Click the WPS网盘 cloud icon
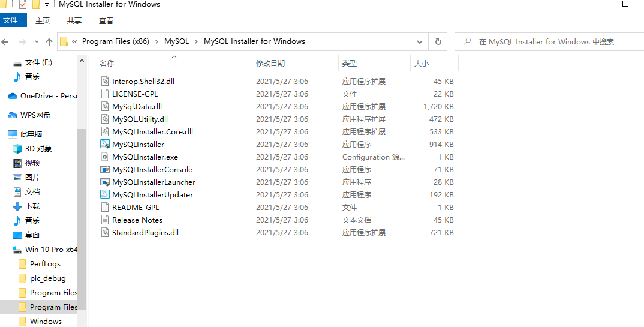Image resolution: width=644 pixels, height=327 pixels. [x=13, y=115]
